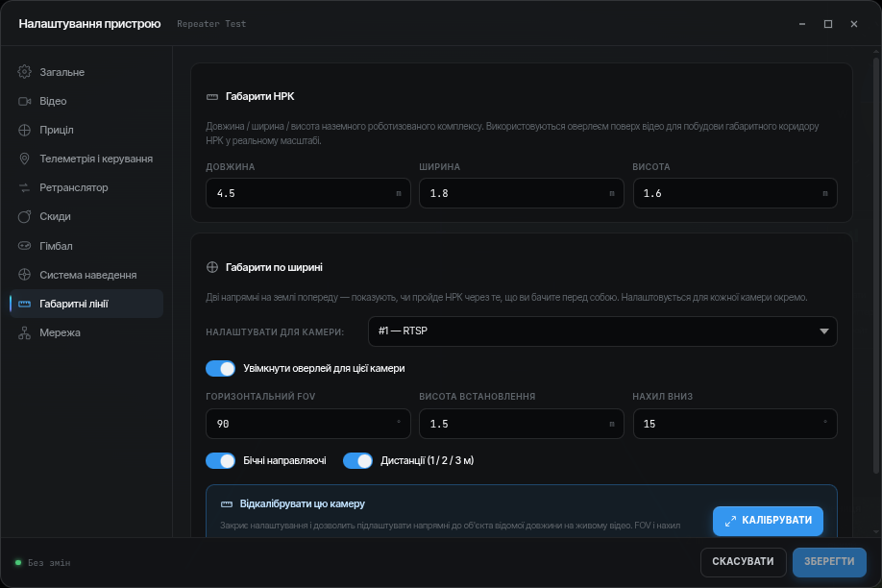Open the camera dropdown #1 — RTSP
This screenshot has width=882, height=588.
coord(602,331)
